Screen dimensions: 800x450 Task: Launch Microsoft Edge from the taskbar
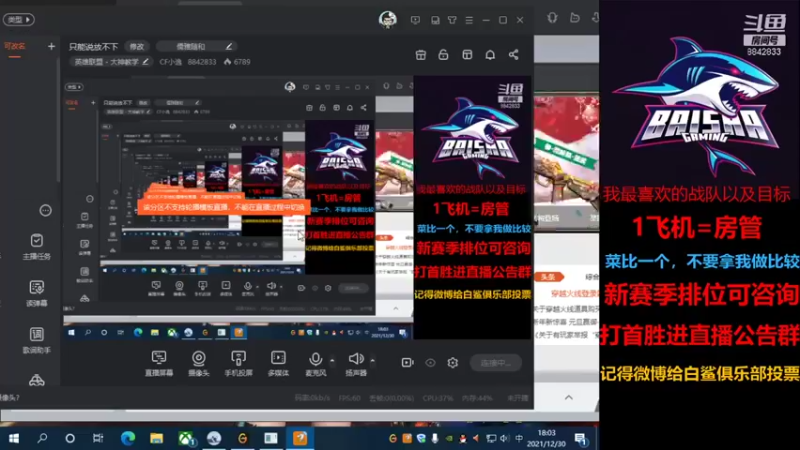coord(128,438)
